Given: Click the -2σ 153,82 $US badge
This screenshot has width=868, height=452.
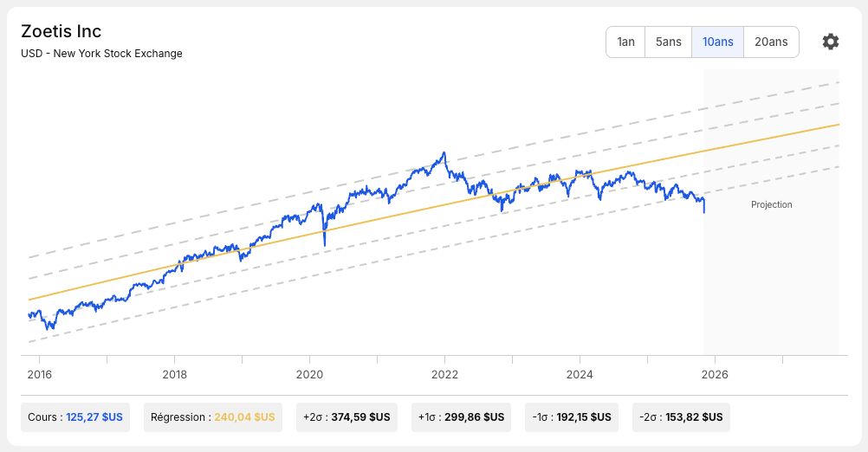Looking at the screenshot, I should click(x=681, y=417).
